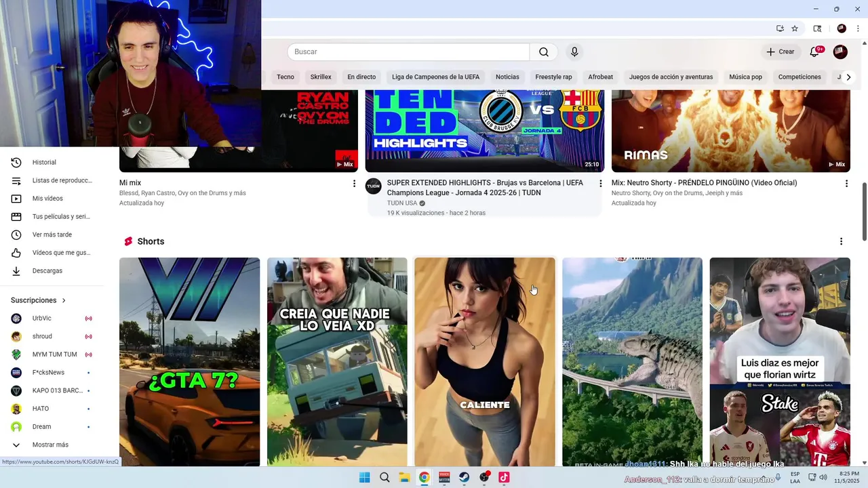Open TUDN USA channel name

[x=402, y=203]
